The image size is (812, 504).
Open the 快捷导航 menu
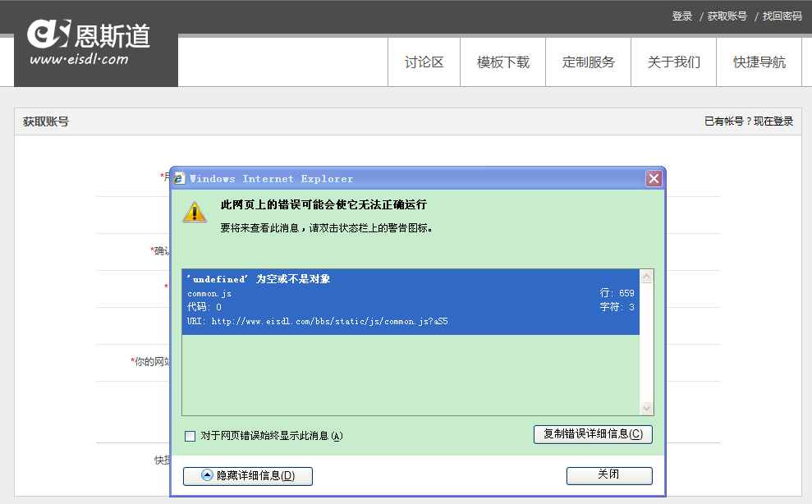point(759,62)
